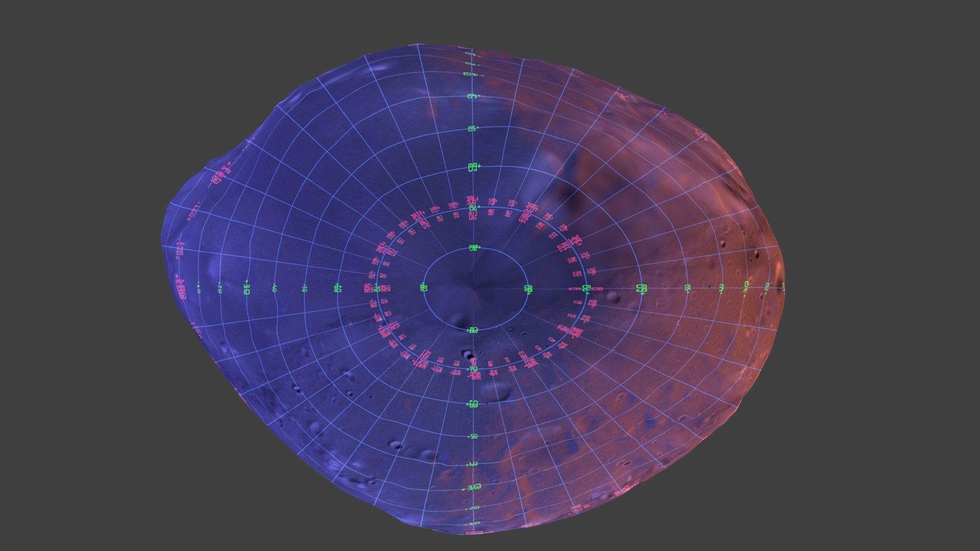980x551 pixels.
Task: Select the green 60 label on the right axis
Action: [641, 289]
